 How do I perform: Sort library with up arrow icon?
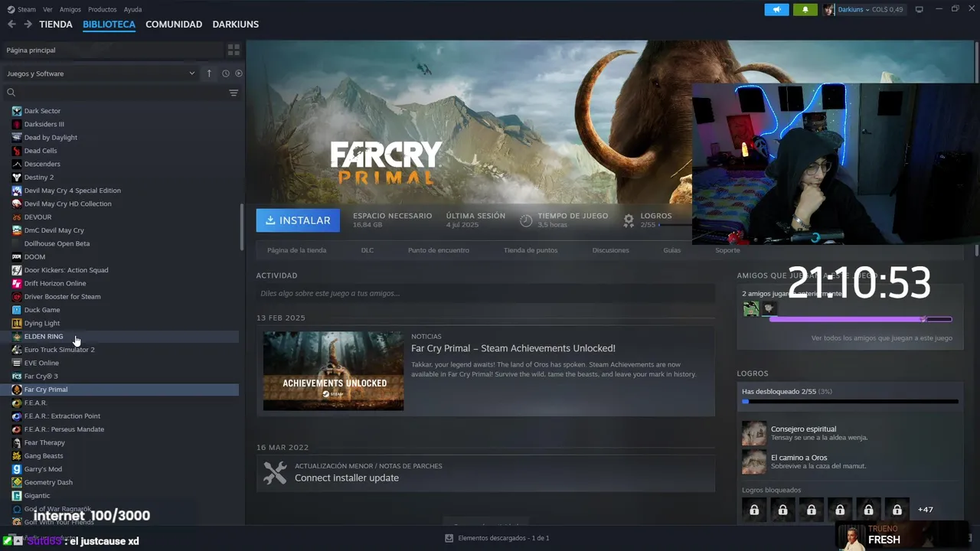[x=209, y=73]
